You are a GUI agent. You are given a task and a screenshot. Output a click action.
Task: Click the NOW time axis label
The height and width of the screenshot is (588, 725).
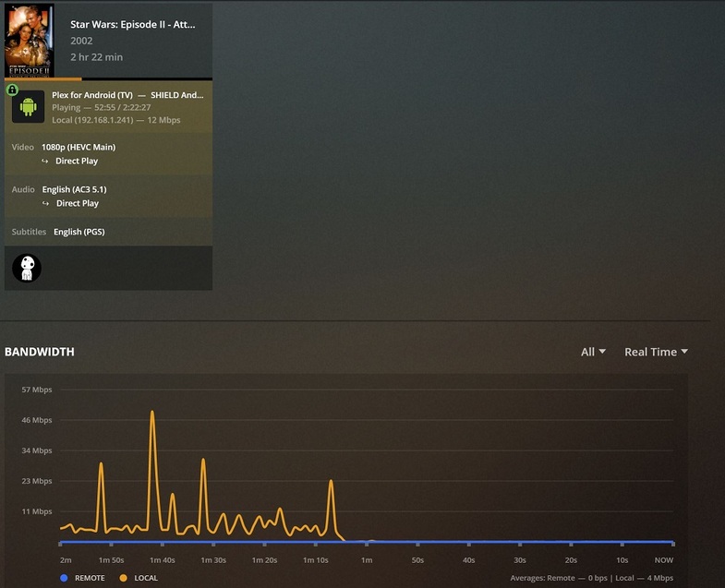click(664, 560)
